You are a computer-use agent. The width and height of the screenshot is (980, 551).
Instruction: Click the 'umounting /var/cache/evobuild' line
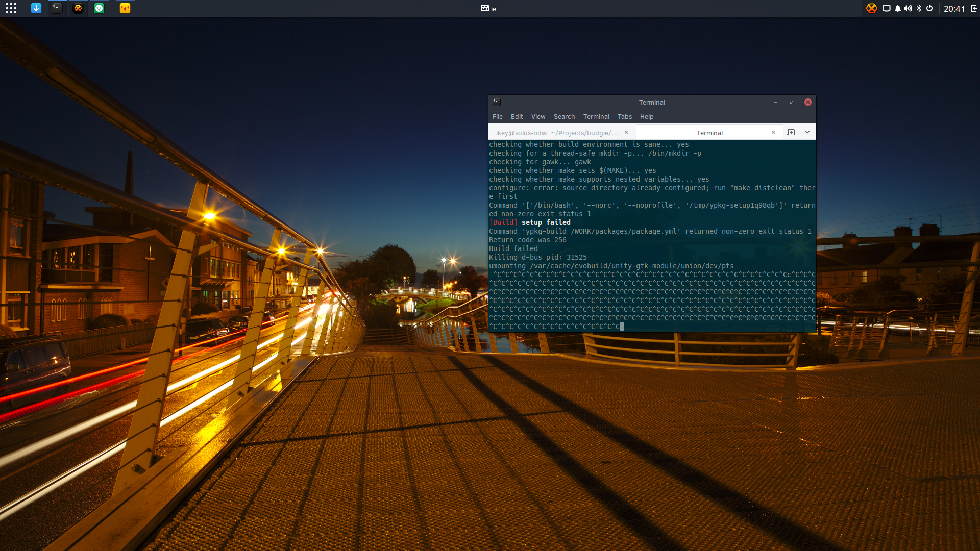pyautogui.click(x=611, y=266)
